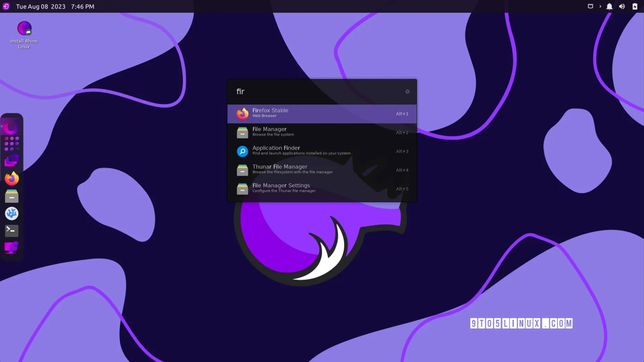Open the volume control icon
Screen dimensions: 644x362
(622, 6)
